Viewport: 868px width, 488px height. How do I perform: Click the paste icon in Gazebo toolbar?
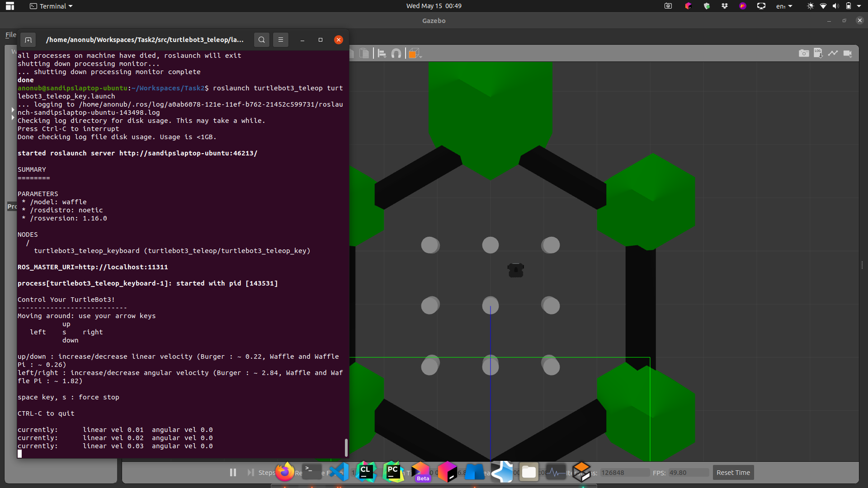pyautogui.click(x=364, y=53)
